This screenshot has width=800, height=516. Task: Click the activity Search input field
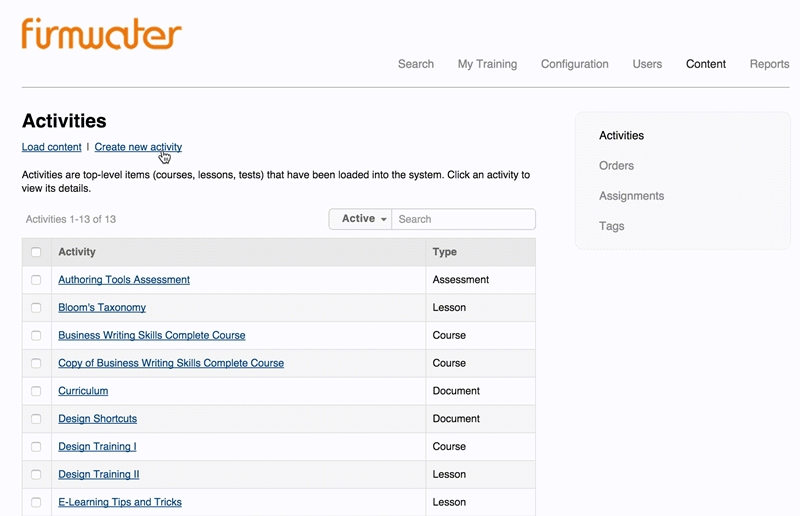click(463, 219)
